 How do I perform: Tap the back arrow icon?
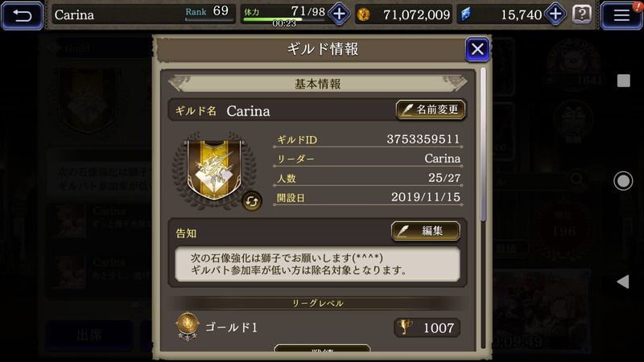click(23, 15)
